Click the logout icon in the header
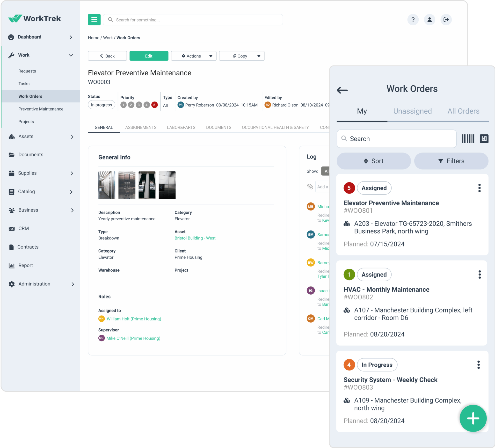 (x=446, y=20)
